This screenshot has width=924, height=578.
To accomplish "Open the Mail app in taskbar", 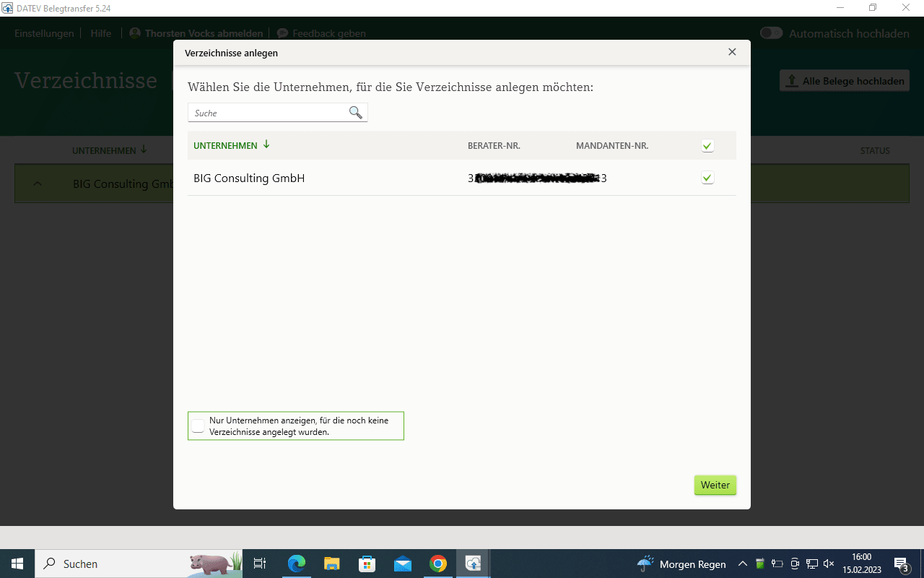I will point(403,564).
